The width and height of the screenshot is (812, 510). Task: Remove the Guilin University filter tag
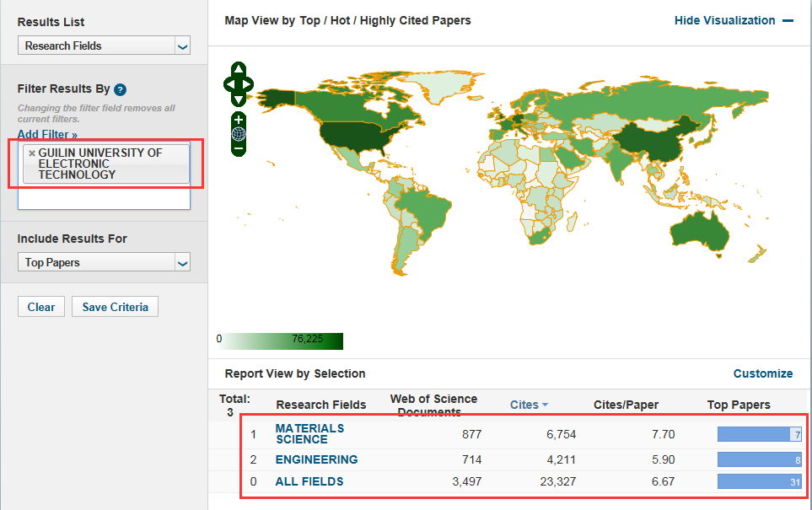point(32,153)
